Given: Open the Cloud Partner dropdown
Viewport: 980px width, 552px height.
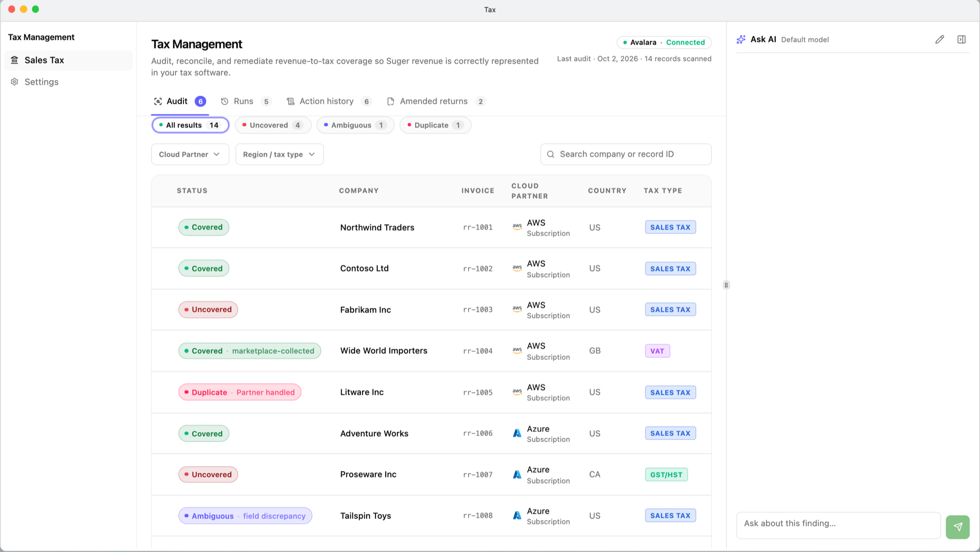Looking at the screenshot, I should coord(190,154).
